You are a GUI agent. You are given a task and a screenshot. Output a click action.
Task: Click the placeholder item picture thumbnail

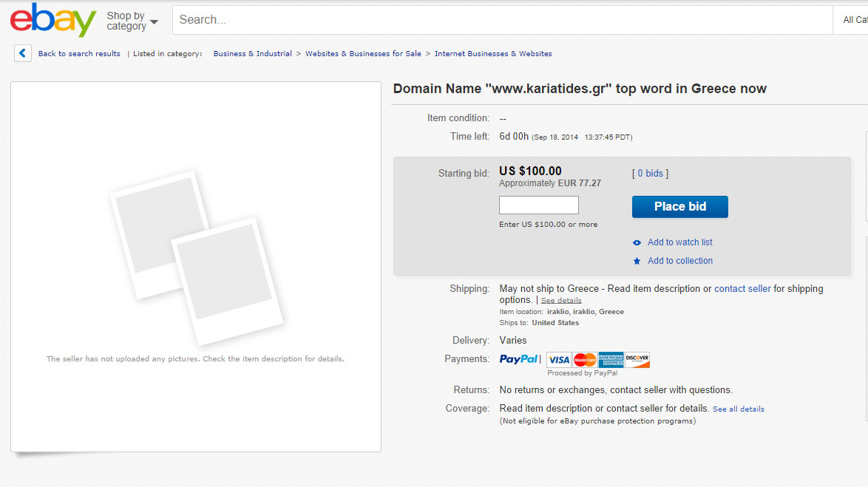click(x=196, y=259)
